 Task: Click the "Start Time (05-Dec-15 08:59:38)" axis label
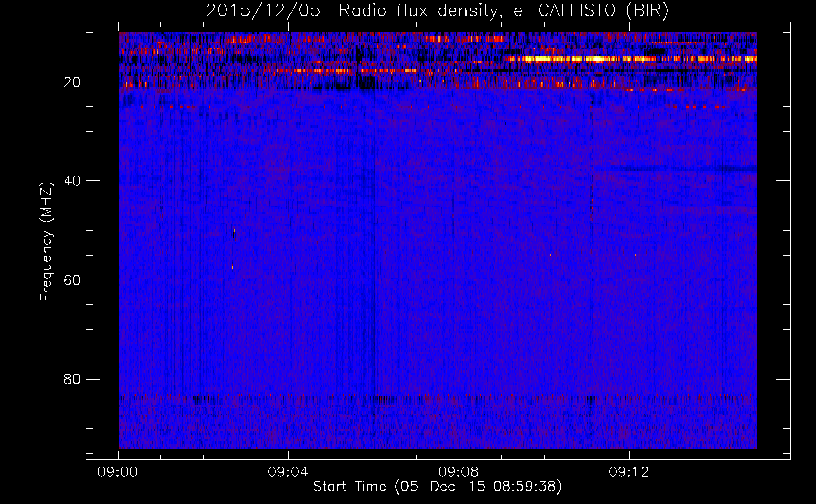click(437, 486)
